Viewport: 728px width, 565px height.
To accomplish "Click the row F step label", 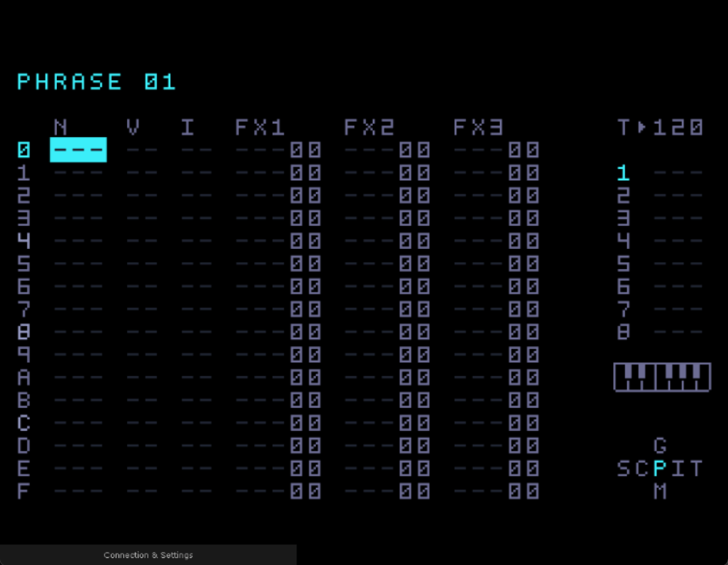I will (24, 491).
